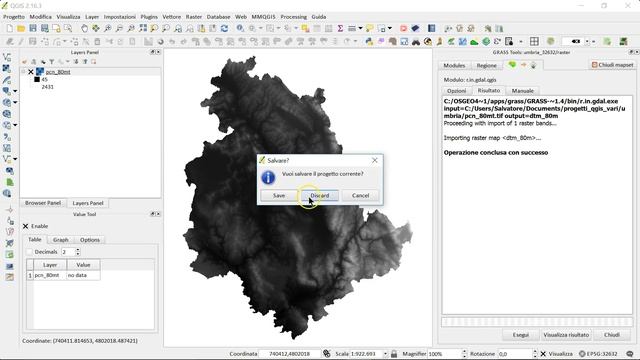Increase Magnifier value with spinner arrow
Screen dimensions: 640x360
pyautogui.click(x=464, y=351)
